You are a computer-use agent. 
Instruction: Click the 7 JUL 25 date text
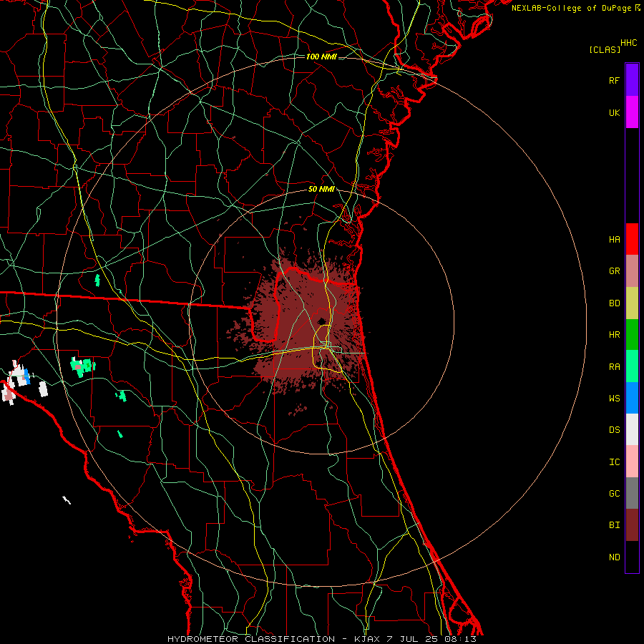[x=413, y=639]
